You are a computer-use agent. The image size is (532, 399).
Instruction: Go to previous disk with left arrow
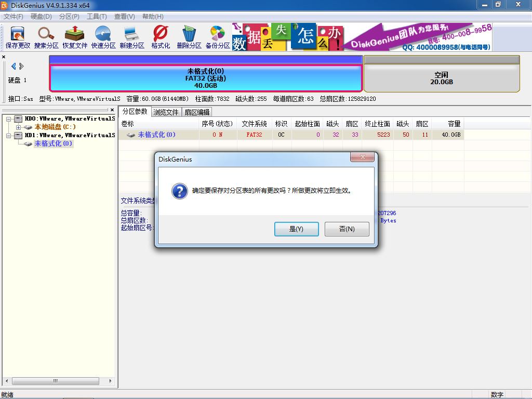(x=14, y=66)
